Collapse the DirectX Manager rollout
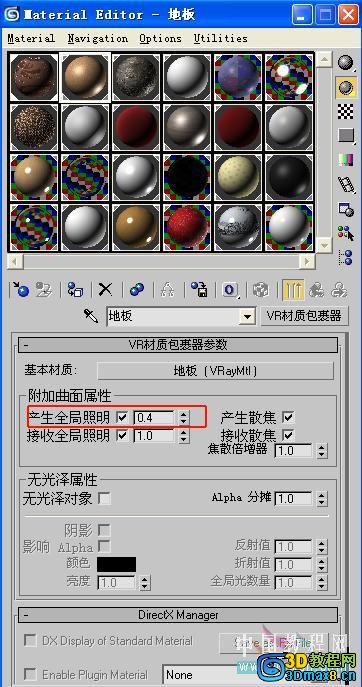 179,615
